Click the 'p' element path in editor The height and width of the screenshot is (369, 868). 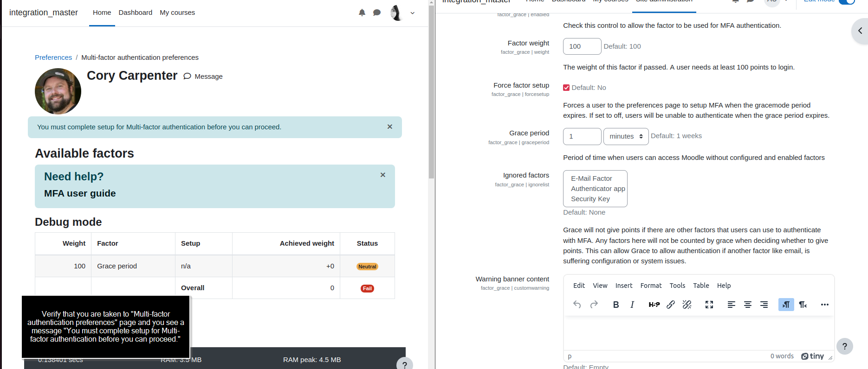pos(570,356)
